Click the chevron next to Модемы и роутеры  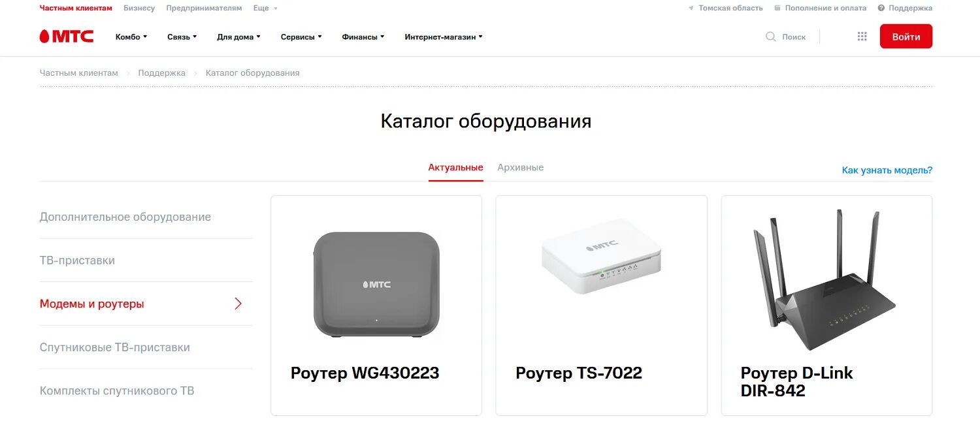pyautogui.click(x=238, y=304)
